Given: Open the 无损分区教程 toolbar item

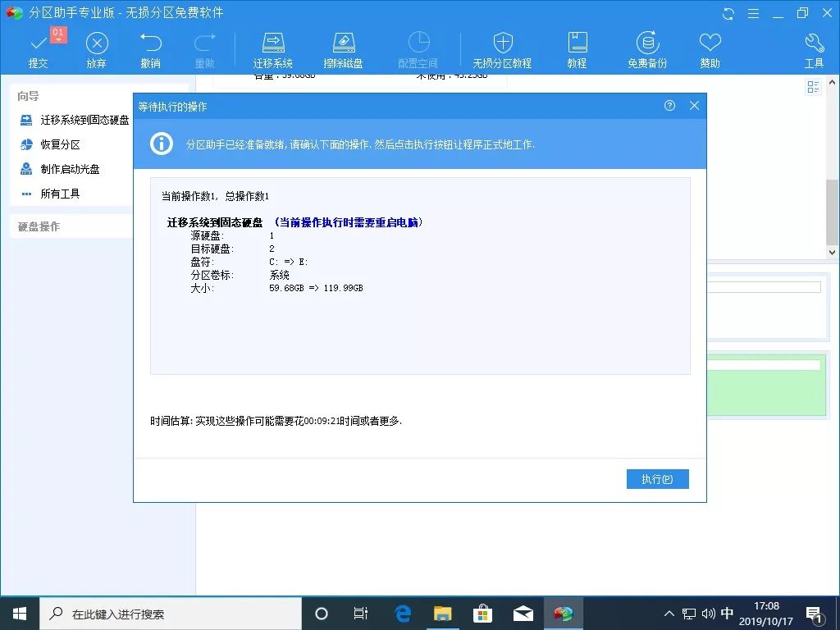Looking at the screenshot, I should pyautogui.click(x=502, y=50).
